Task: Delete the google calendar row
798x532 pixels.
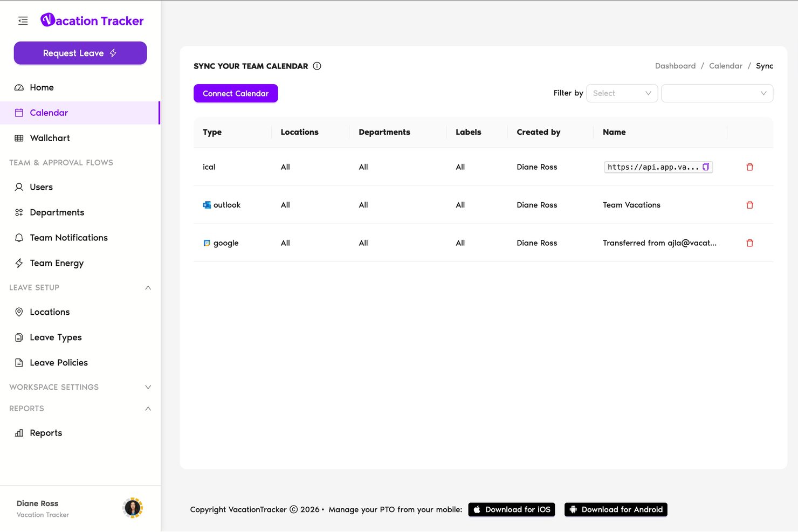Action: tap(749, 243)
